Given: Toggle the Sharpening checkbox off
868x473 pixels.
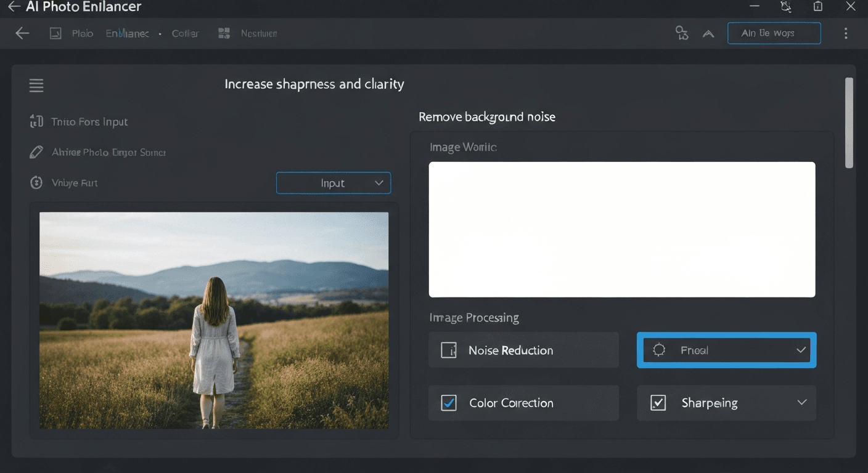Looking at the screenshot, I should click(658, 403).
